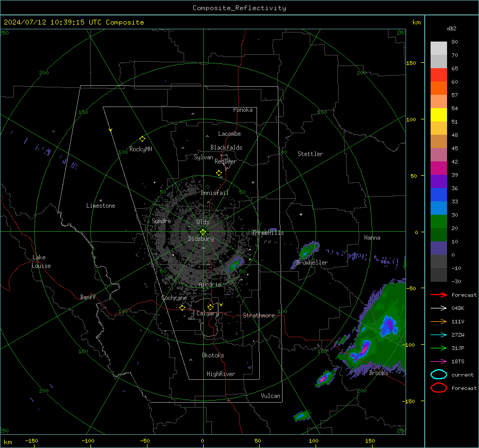Click the yellow diamond marker above Calgary
This screenshot has height=448, width=479.
(x=210, y=307)
